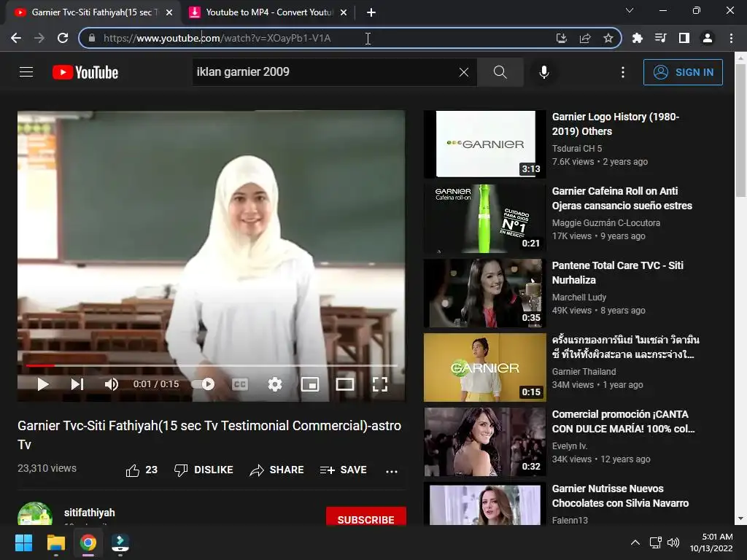Open the sitifathiyah channel name

point(90,513)
